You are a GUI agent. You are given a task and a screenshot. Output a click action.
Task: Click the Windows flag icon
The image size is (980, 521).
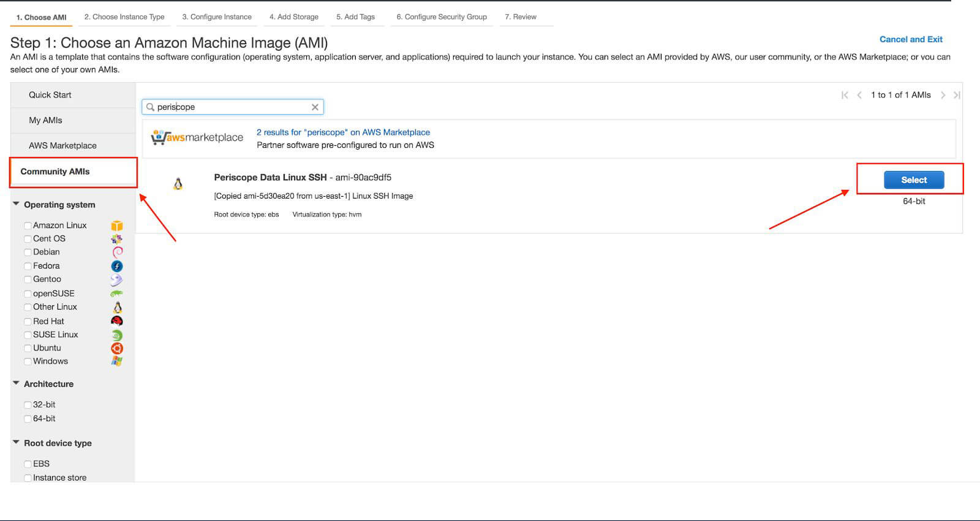117,362
